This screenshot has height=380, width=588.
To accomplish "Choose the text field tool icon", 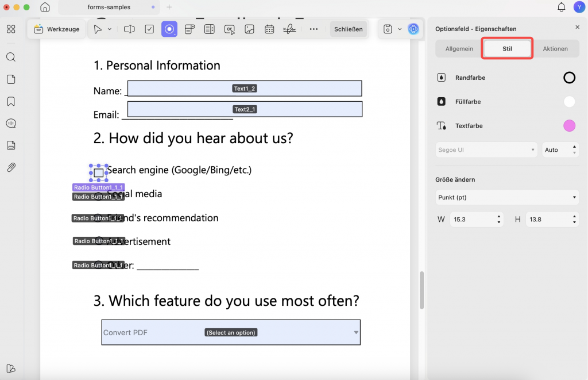I will [129, 29].
